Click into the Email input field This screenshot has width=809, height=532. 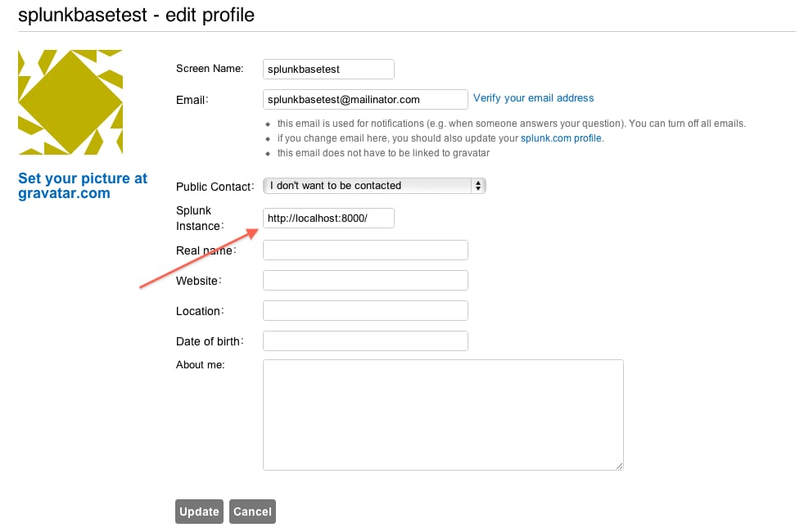coord(365,100)
